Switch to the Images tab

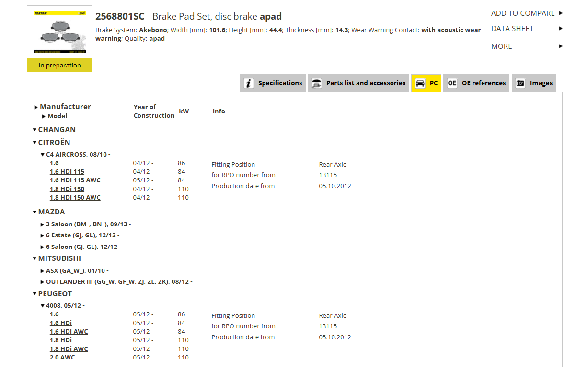tap(534, 83)
